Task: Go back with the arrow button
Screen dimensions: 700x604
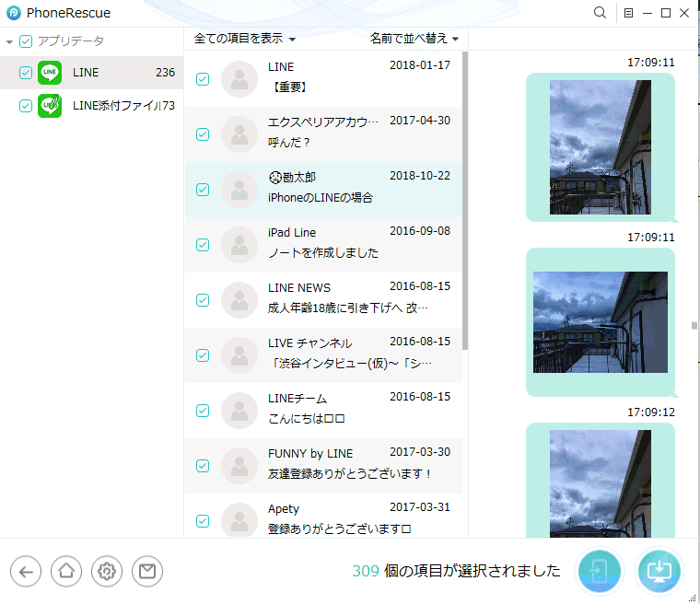Action: pyautogui.click(x=25, y=572)
